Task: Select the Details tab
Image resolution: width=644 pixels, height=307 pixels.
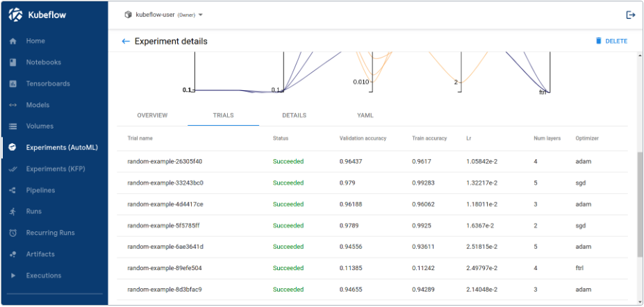Action: [294, 115]
